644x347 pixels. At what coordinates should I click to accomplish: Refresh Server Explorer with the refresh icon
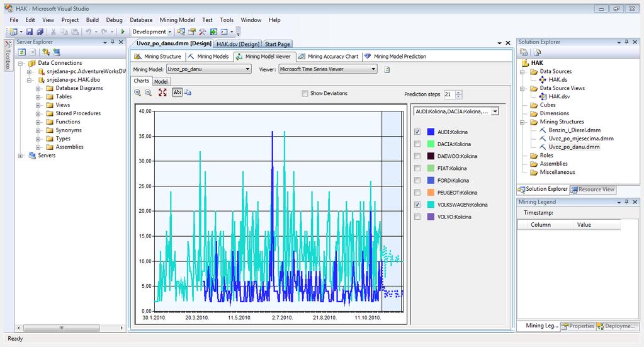click(22, 52)
